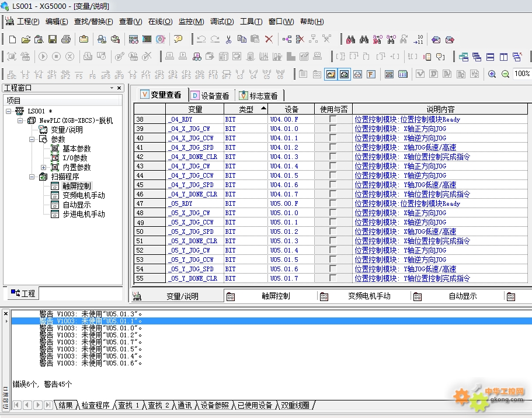Switch to the 设备查看 tab
The image size is (532, 418).
click(210, 96)
